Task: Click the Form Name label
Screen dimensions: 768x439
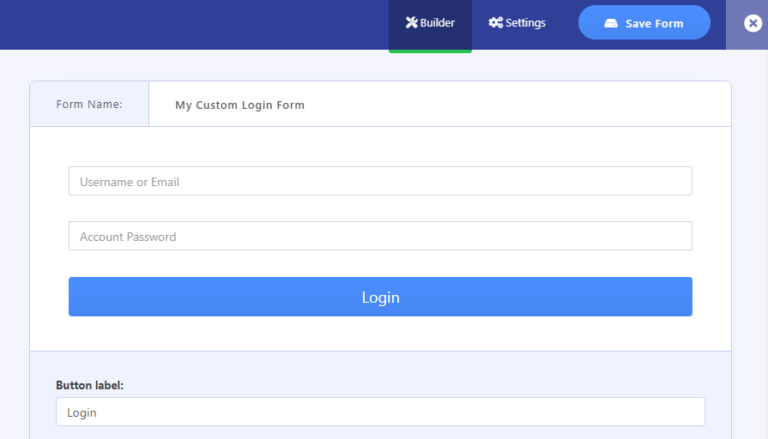Action: 89,104
